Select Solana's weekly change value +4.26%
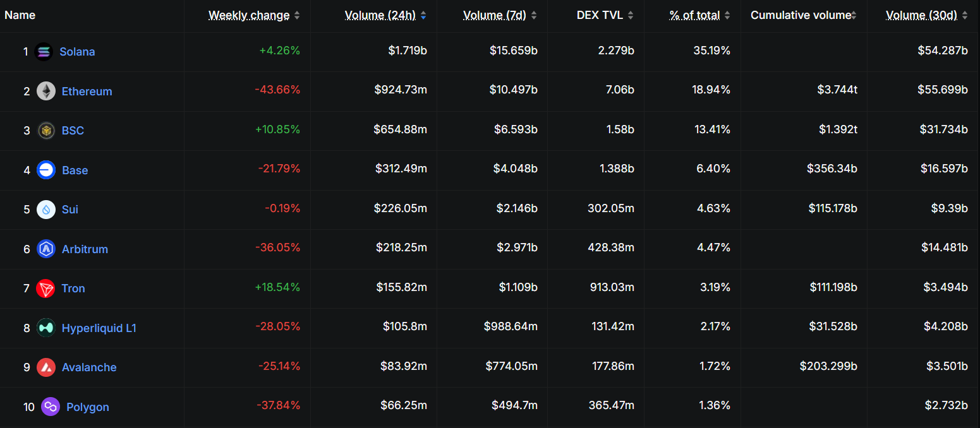The height and width of the screenshot is (428, 980). pyautogui.click(x=280, y=51)
